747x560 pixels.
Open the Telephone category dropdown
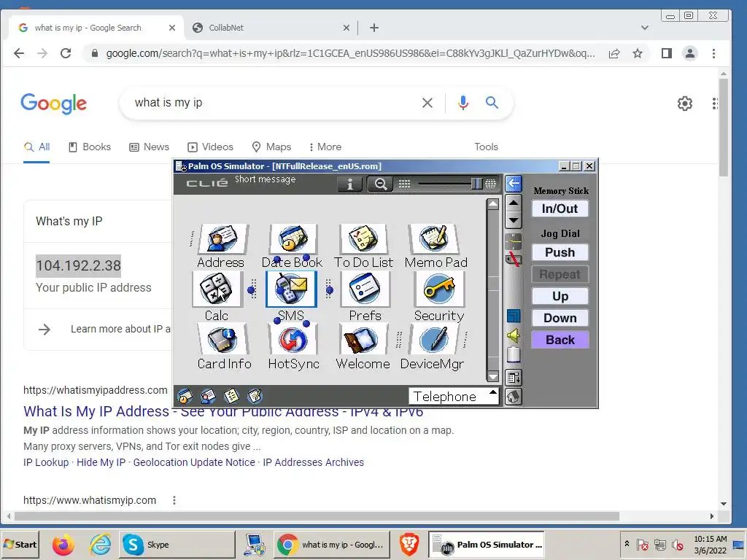[x=454, y=396]
